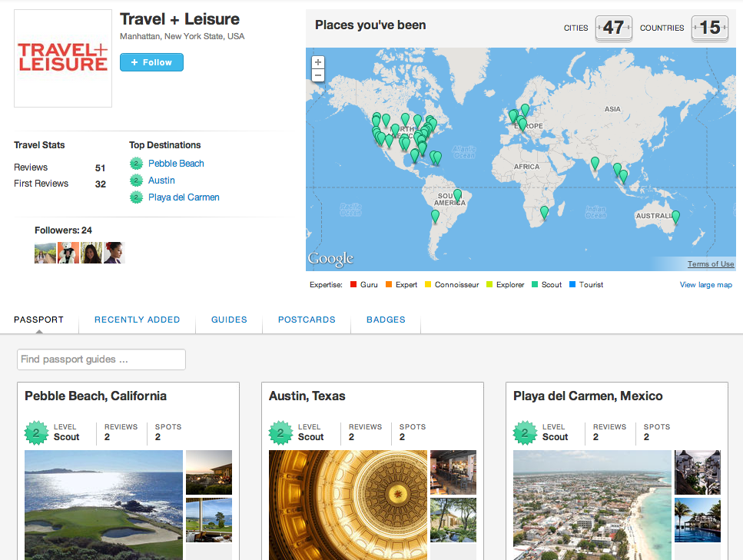View the large map
Screen dimensions: 743x560
705,285
